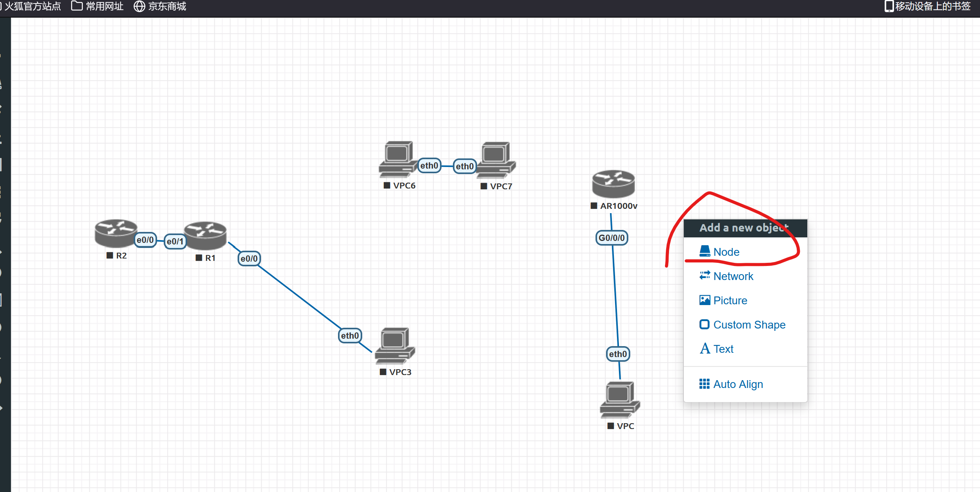980x492 pixels.
Task: Select the AR1000v router node
Action: [613, 184]
